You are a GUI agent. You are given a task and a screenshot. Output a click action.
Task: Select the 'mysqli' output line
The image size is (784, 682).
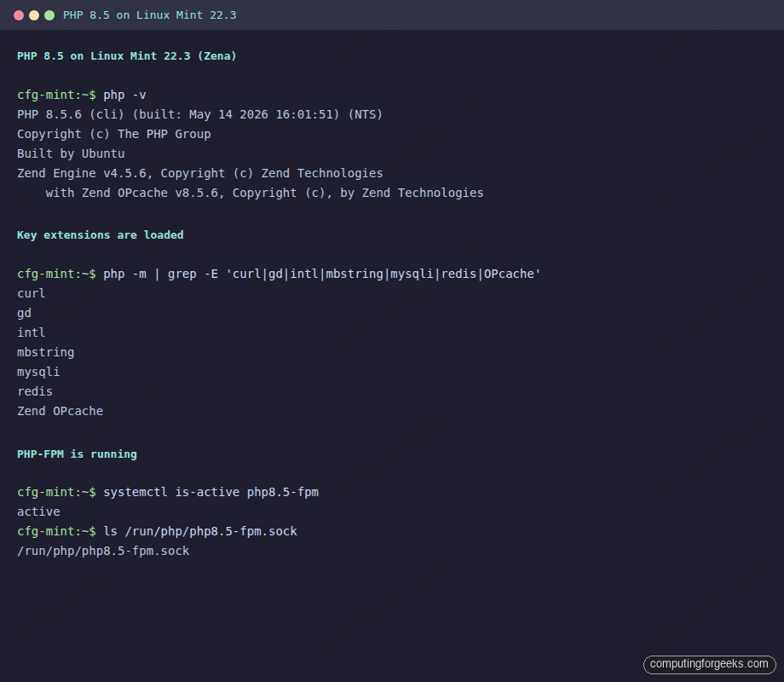pos(38,372)
